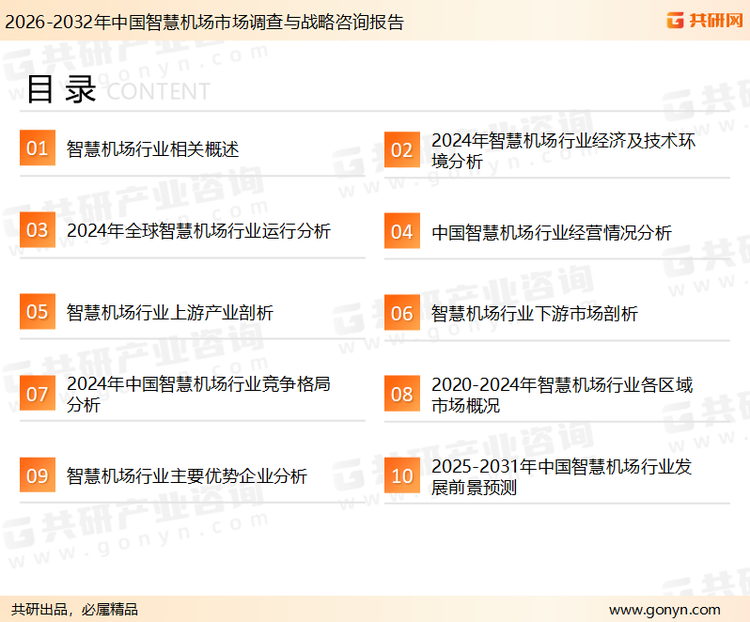Click the 05 orange number icon
750x622 pixels.
(37, 312)
